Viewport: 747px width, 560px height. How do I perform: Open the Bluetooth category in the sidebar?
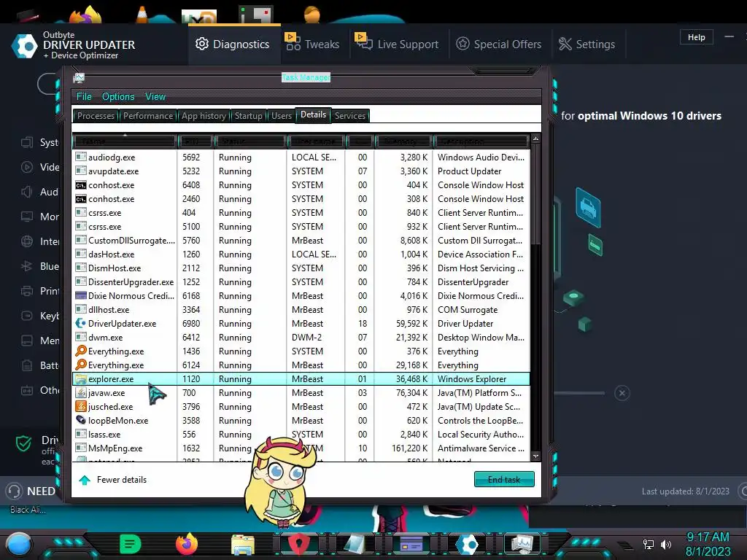(x=41, y=266)
